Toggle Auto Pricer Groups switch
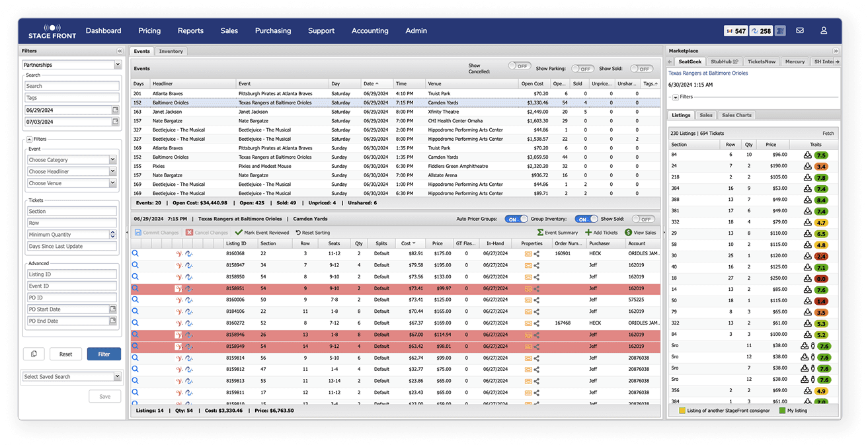Screen dimensions: 868x445 (x=516, y=219)
